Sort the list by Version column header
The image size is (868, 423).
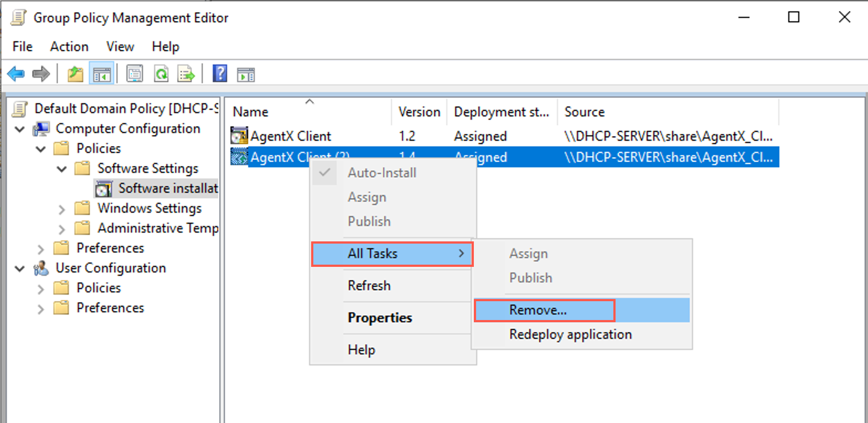tap(419, 112)
